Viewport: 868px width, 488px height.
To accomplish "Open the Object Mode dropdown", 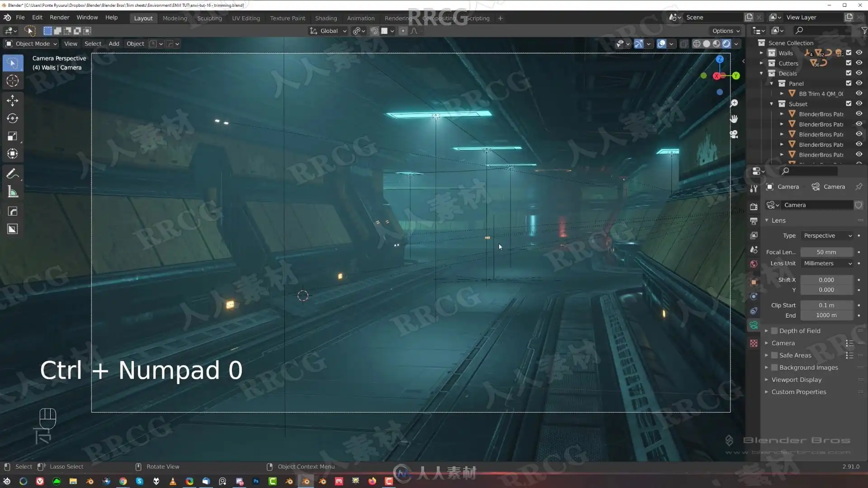I will (31, 44).
